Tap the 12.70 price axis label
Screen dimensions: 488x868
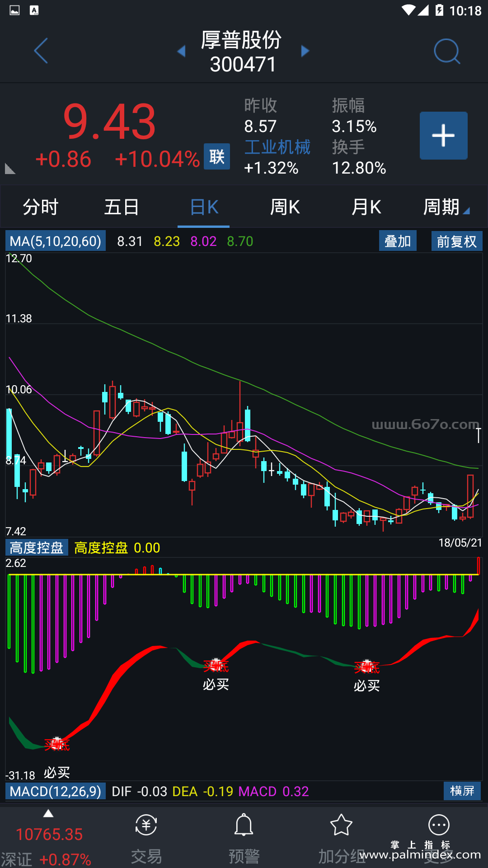pyautogui.click(x=19, y=258)
